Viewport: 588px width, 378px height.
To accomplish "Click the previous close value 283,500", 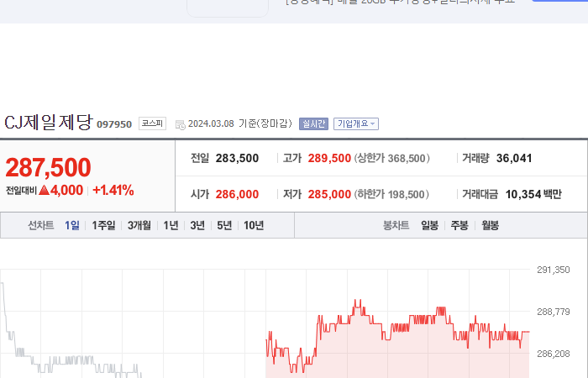I will pos(237,158).
